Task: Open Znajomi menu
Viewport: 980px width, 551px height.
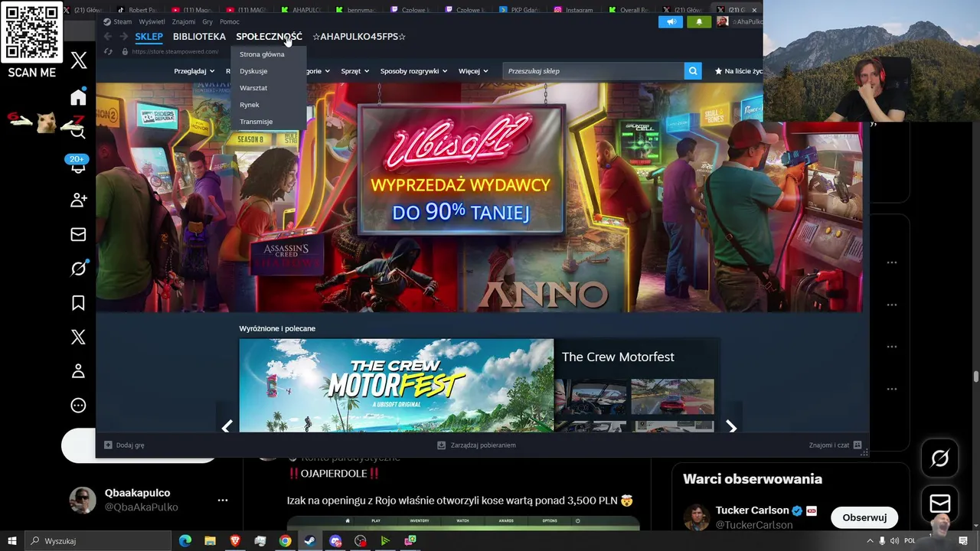Action: [184, 21]
